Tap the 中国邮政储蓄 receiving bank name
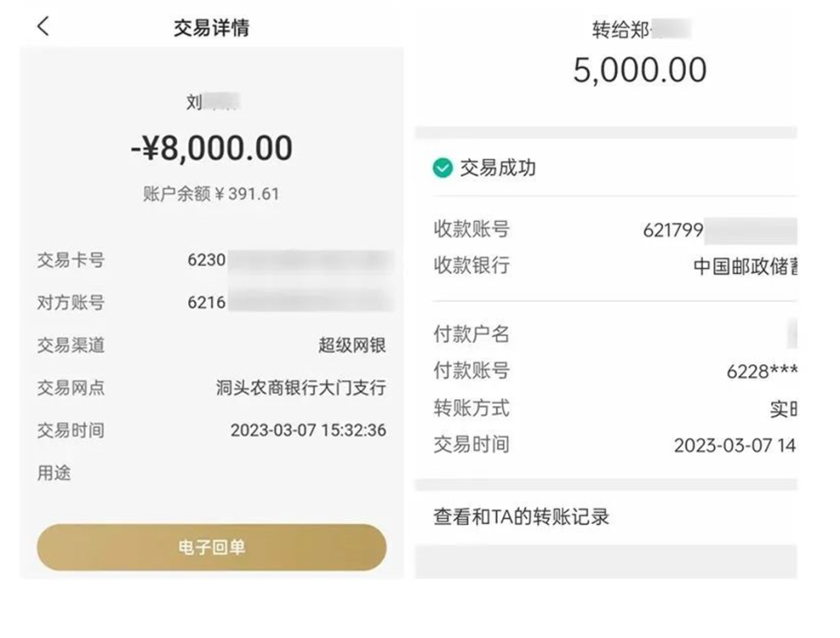 pos(745,266)
